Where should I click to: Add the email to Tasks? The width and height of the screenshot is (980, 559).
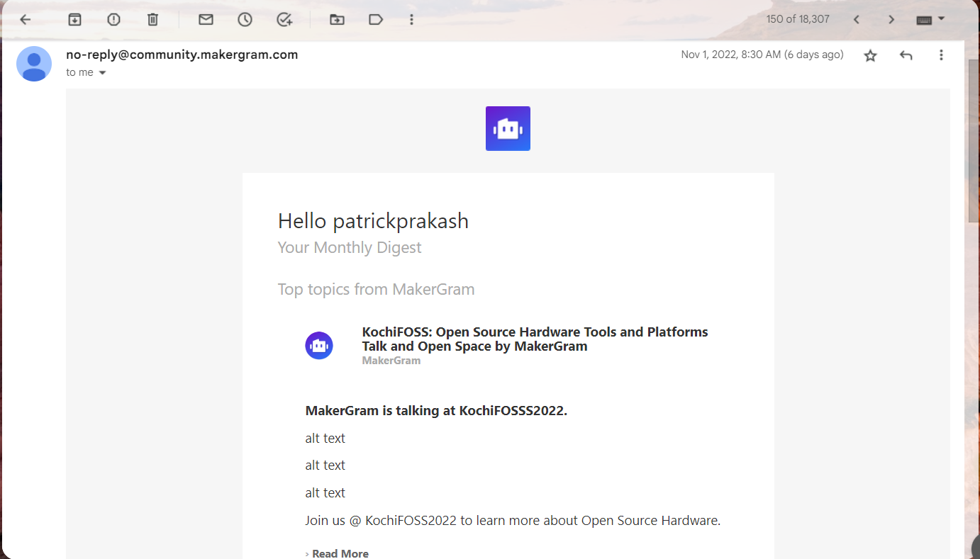284,19
